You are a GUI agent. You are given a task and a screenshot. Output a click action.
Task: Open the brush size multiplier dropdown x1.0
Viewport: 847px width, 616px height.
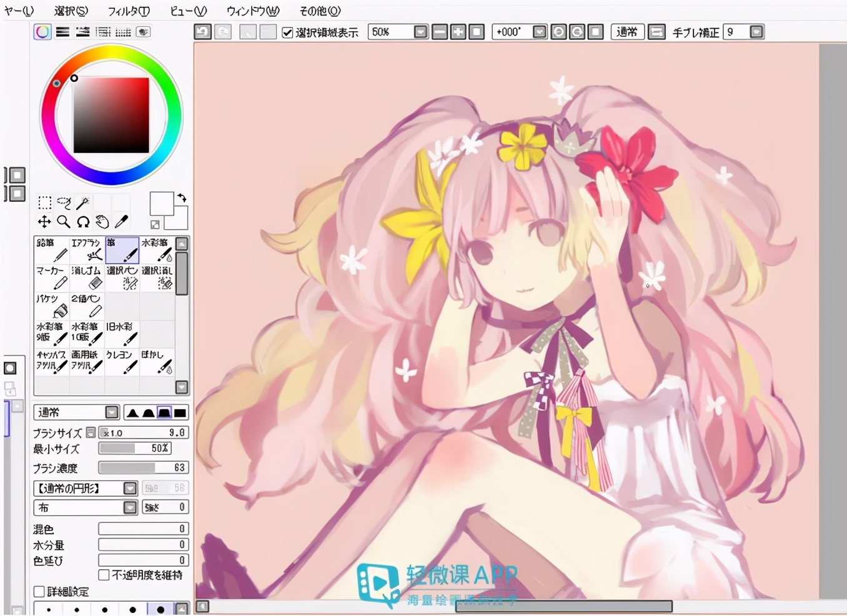(91, 432)
